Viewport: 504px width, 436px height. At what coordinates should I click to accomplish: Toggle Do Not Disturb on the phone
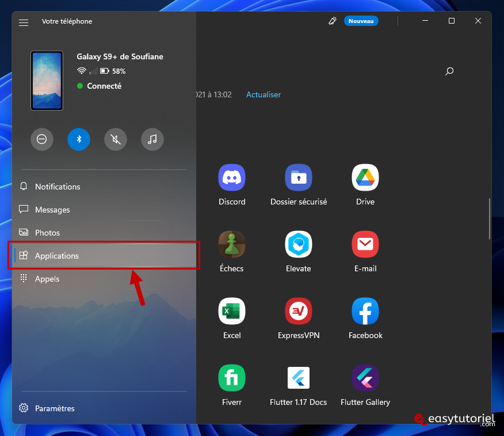[x=42, y=139]
